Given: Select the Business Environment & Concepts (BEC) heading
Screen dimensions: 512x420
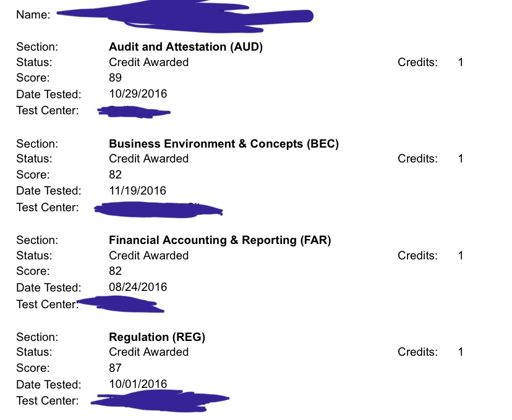Looking at the screenshot, I should click(224, 143).
